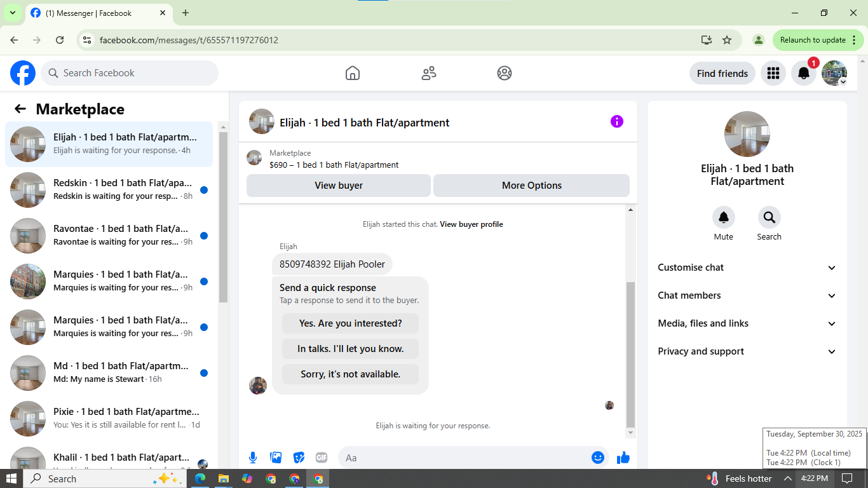The image size is (868, 488).
Task: Click the Windows taskbar Search box
Action: tap(105, 478)
